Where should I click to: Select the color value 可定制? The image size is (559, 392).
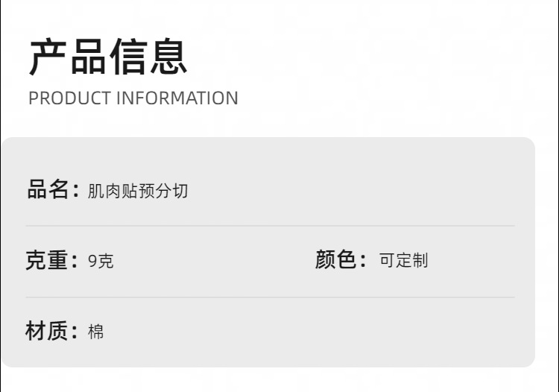tap(403, 261)
